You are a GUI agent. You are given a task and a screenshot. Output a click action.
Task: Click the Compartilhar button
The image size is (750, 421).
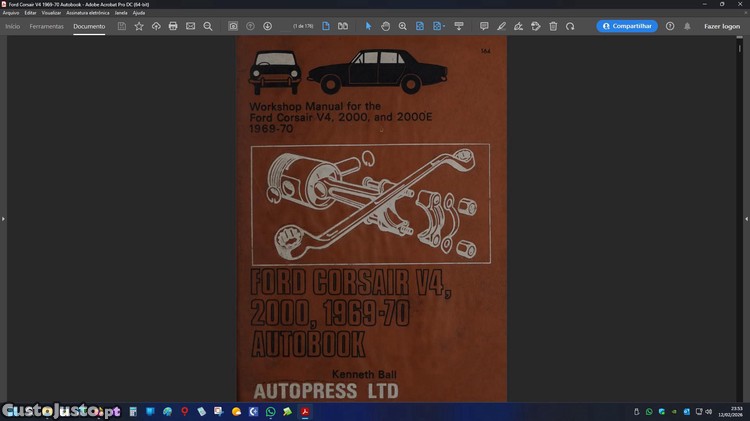tap(627, 26)
